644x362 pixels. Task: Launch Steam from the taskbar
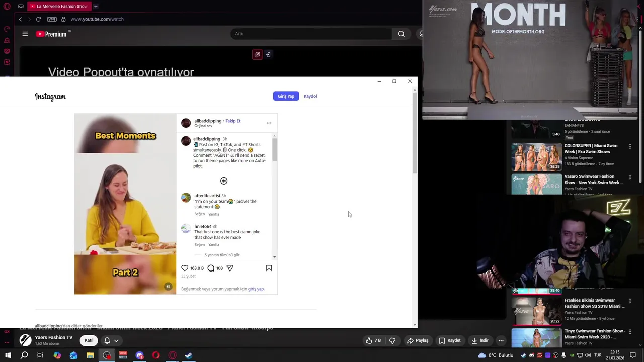[189, 355]
